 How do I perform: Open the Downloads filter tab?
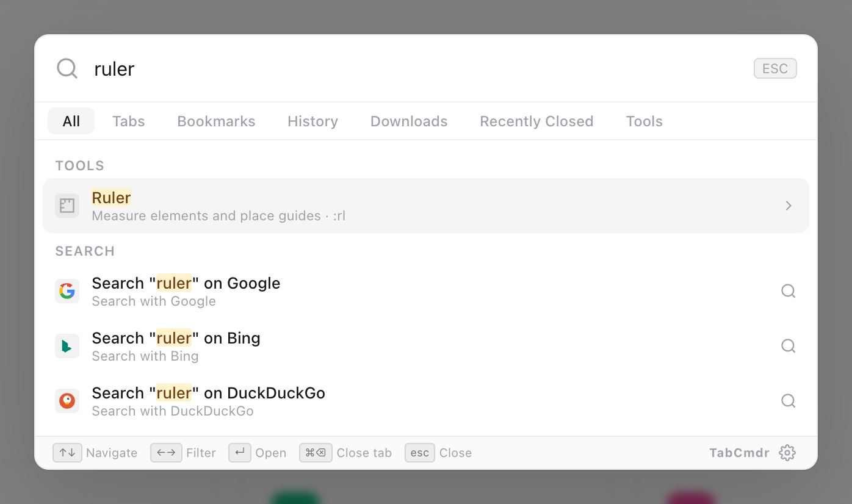point(409,121)
